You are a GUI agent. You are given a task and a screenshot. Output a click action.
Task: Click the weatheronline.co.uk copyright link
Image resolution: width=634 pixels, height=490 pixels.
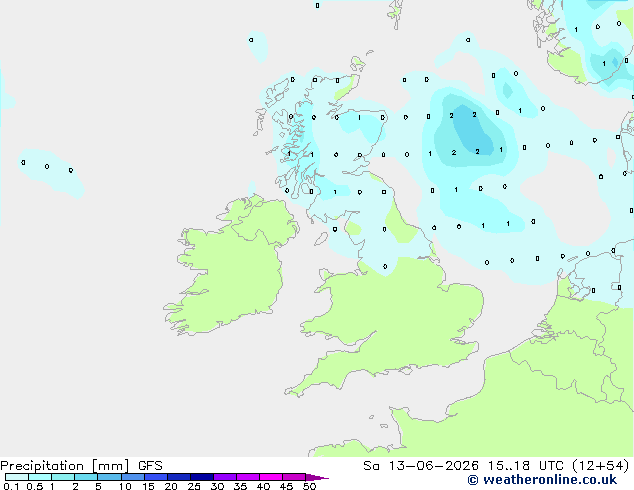click(x=542, y=480)
